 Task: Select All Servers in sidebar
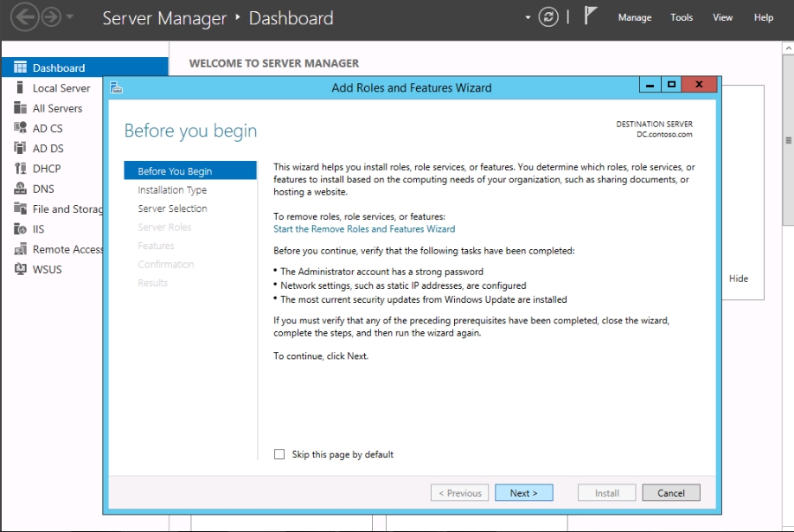[x=57, y=108]
